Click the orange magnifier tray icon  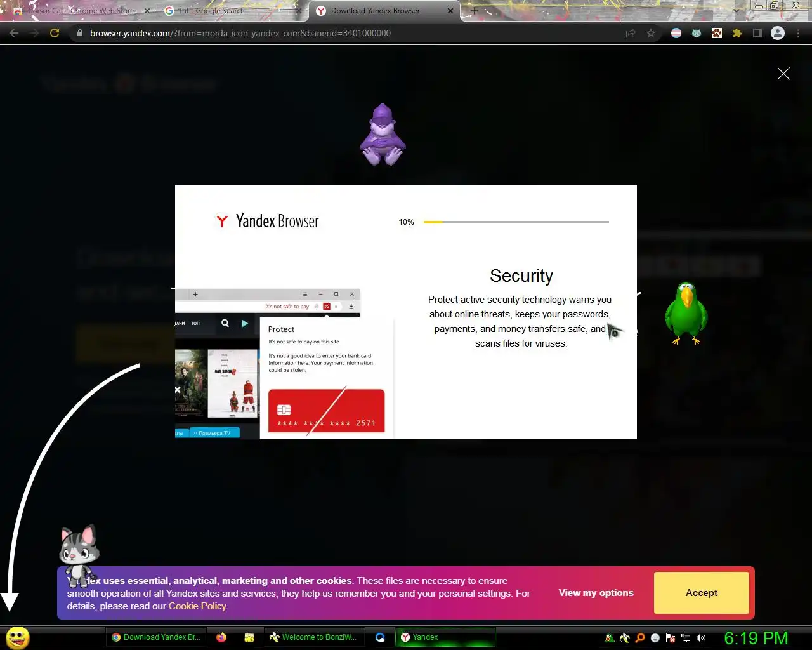point(640,638)
